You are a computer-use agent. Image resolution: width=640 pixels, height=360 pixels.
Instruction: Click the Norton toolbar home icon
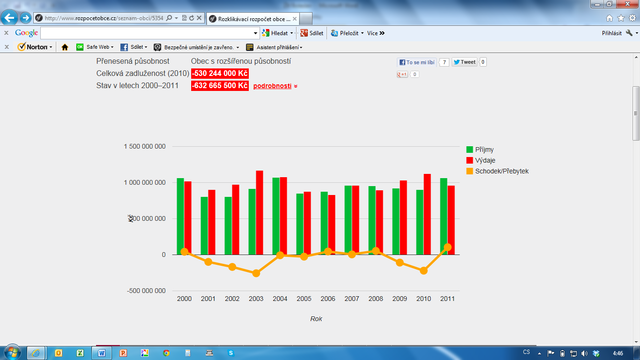64,47
